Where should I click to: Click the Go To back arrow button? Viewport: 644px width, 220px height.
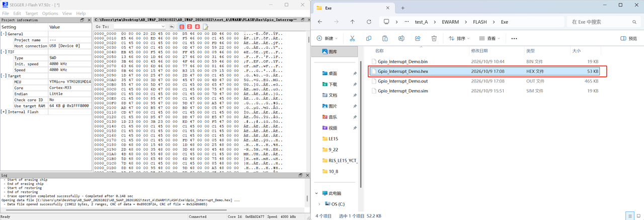pyautogui.click(x=172, y=27)
